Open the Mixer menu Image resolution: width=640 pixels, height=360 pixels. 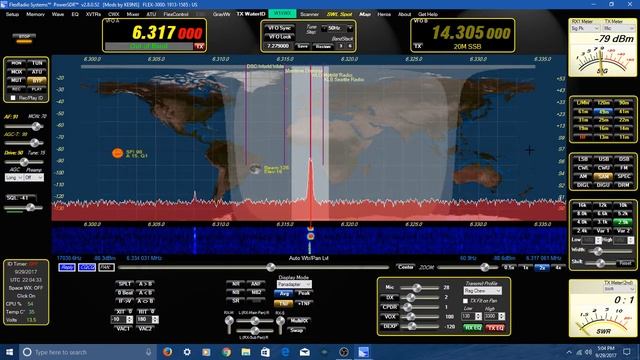click(x=133, y=14)
